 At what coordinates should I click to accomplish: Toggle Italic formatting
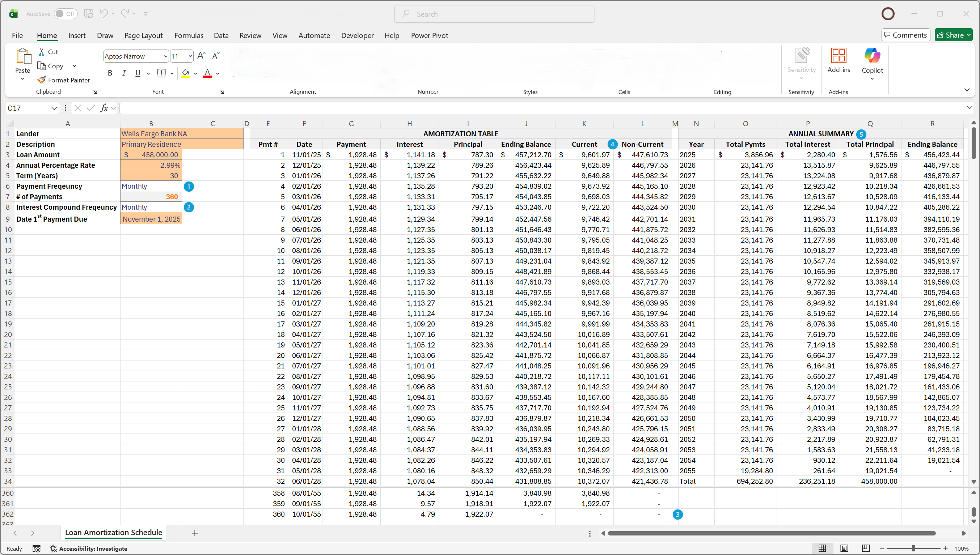coord(124,73)
